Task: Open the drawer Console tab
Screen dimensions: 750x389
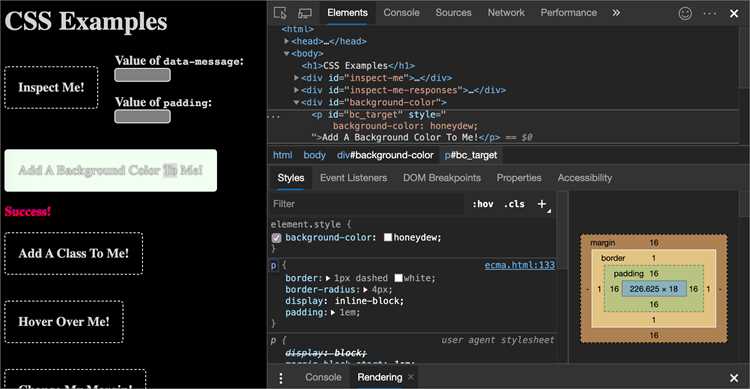Action: [x=323, y=378]
